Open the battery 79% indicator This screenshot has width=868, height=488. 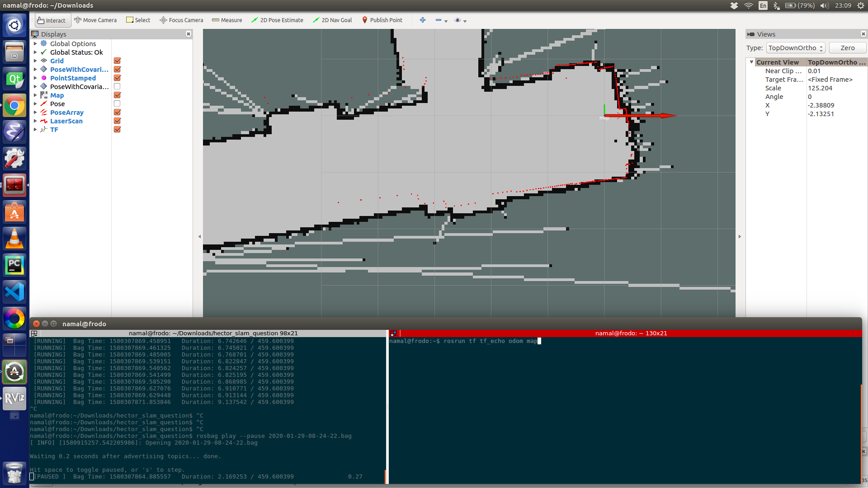click(800, 5)
